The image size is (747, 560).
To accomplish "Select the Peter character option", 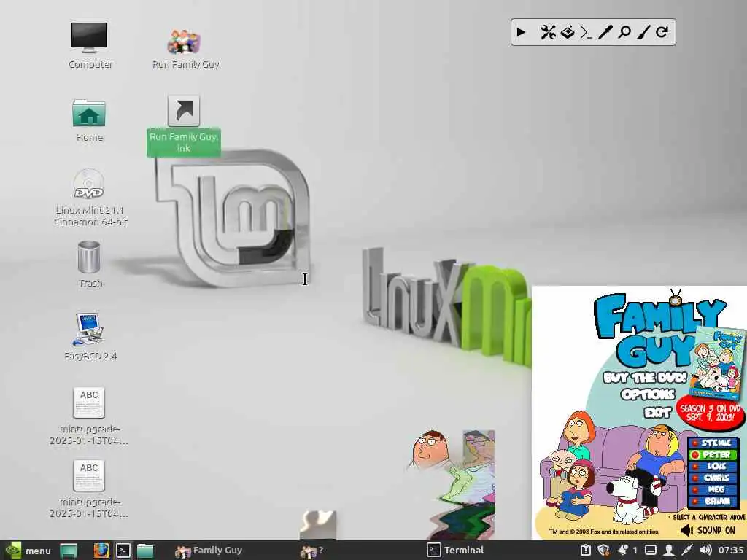I will (713, 454).
